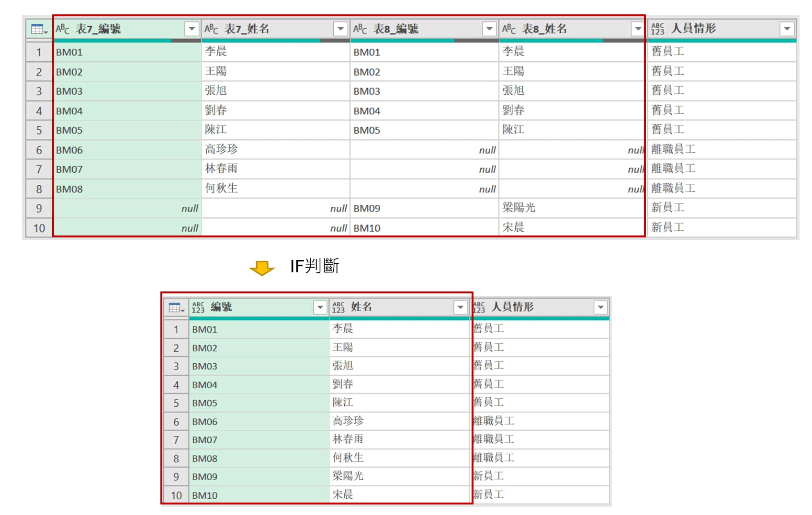Click the BM09 cell in bottom table
The width and height of the screenshot is (812, 515).
[205, 477]
